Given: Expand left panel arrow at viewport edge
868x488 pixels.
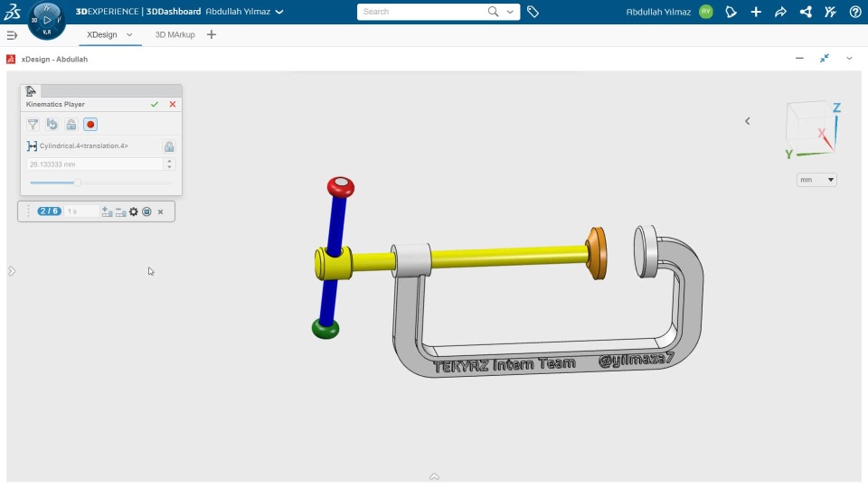Looking at the screenshot, I should click(x=12, y=271).
